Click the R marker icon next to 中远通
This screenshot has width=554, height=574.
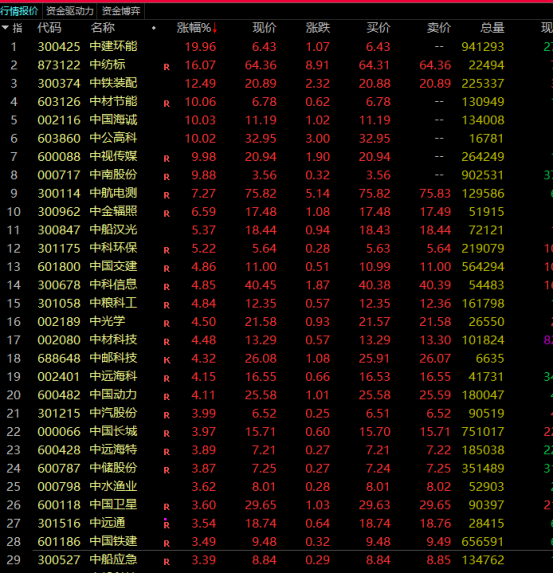pyautogui.click(x=167, y=525)
